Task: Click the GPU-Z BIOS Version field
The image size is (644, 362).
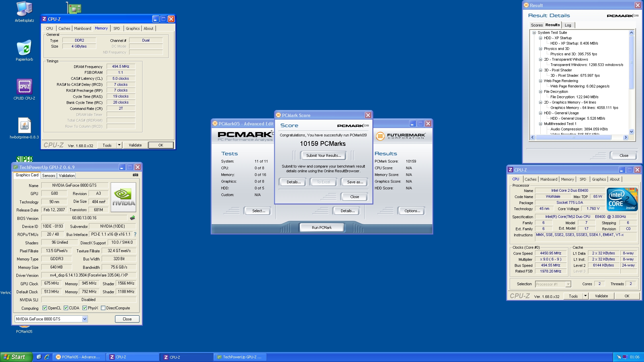Action: 84,218
